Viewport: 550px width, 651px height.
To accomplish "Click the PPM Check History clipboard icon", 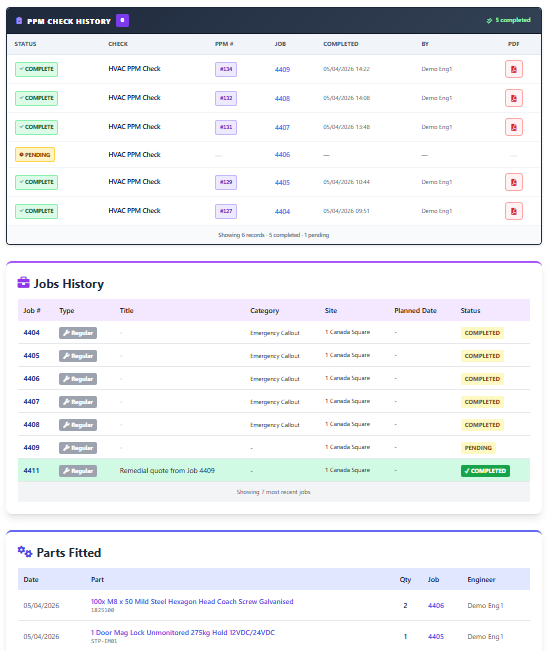I will click(19, 21).
